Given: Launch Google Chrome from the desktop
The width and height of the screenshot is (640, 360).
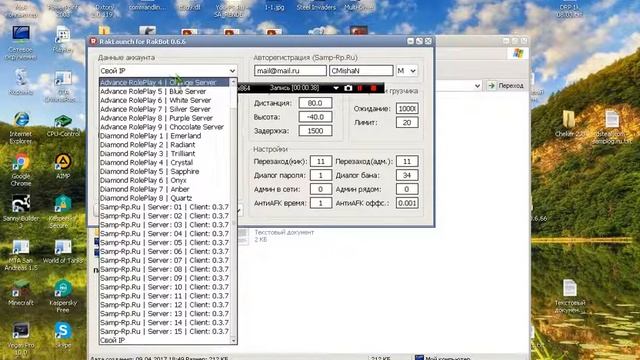Looking at the screenshot, I should point(21,170).
